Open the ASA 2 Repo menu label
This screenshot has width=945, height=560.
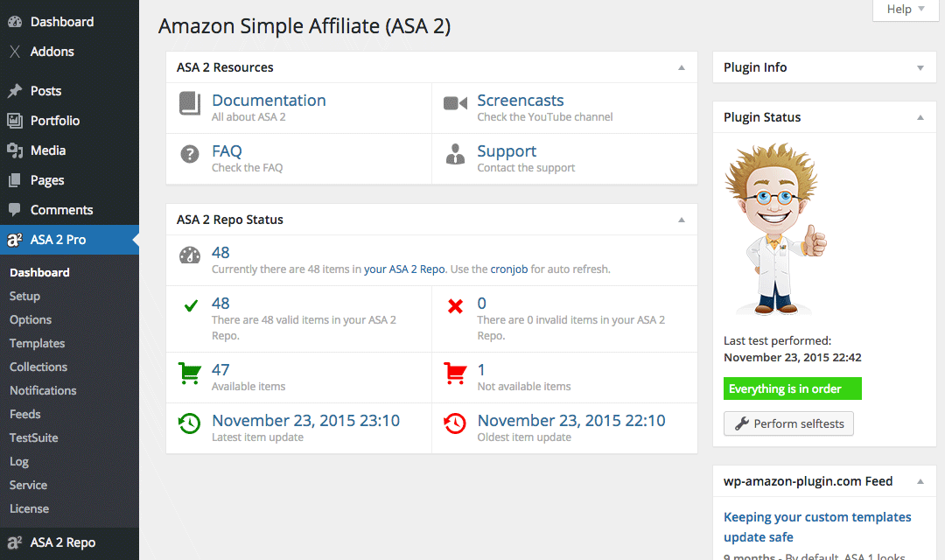pos(63,542)
